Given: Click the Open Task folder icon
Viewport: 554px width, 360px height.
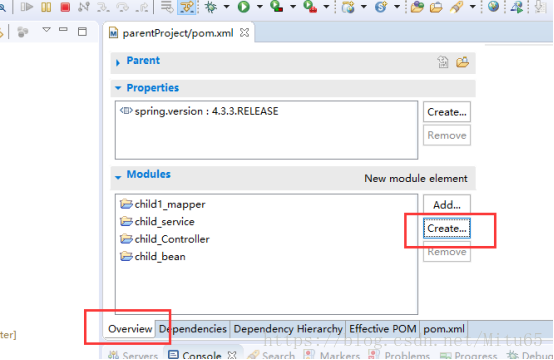Looking at the screenshot, I should pos(436,7).
